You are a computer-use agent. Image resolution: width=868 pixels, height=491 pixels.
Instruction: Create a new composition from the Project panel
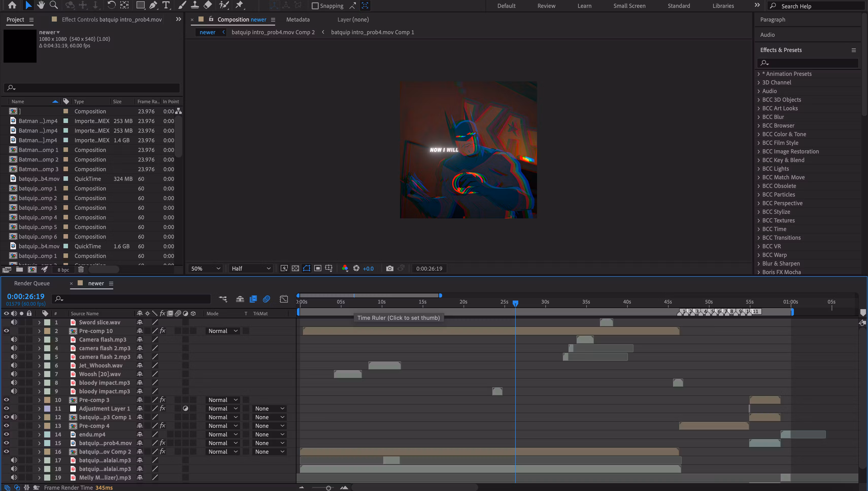pyautogui.click(x=32, y=269)
